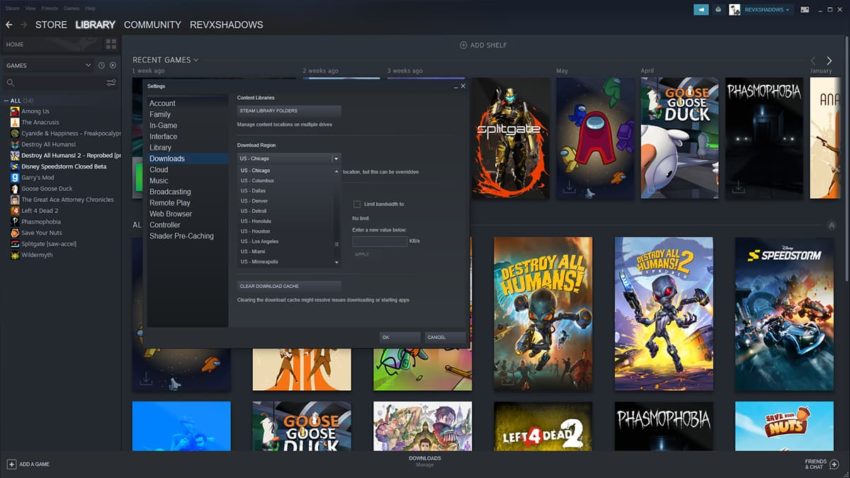Screen dimensions: 850x478
Task: Select Phasmophobia icon in games list
Action: (15, 222)
